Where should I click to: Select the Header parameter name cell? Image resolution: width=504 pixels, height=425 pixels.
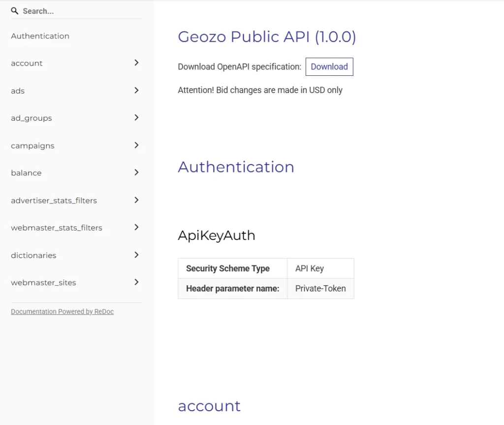(x=232, y=289)
